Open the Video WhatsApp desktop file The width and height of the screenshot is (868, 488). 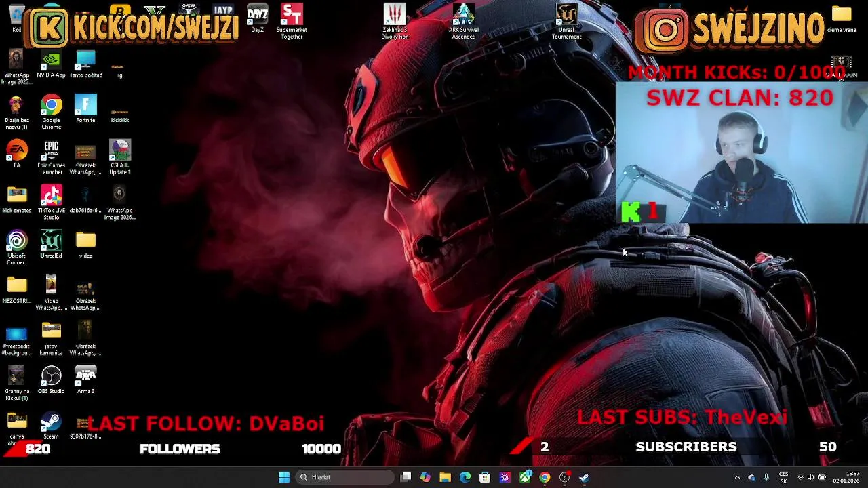pyautogui.click(x=51, y=293)
